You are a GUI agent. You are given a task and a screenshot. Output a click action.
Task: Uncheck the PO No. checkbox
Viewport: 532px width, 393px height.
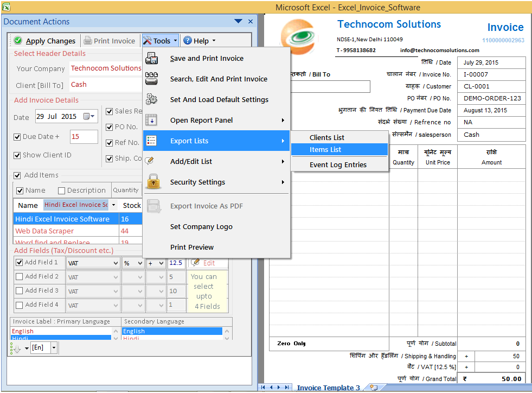(x=109, y=127)
